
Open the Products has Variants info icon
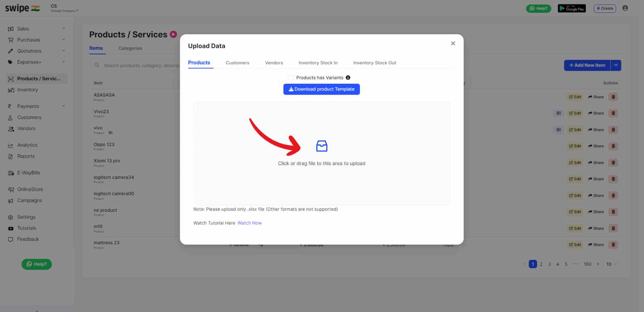[348, 78]
